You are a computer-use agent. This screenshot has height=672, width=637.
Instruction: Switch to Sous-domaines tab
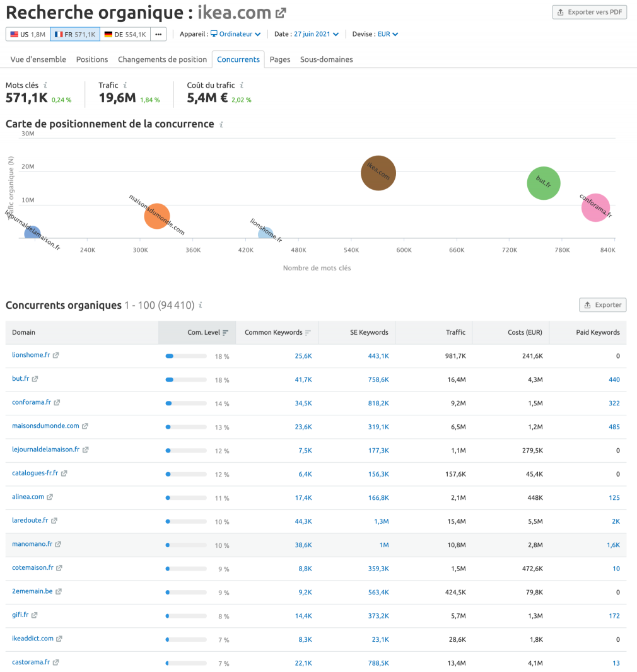tap(327, 59)
